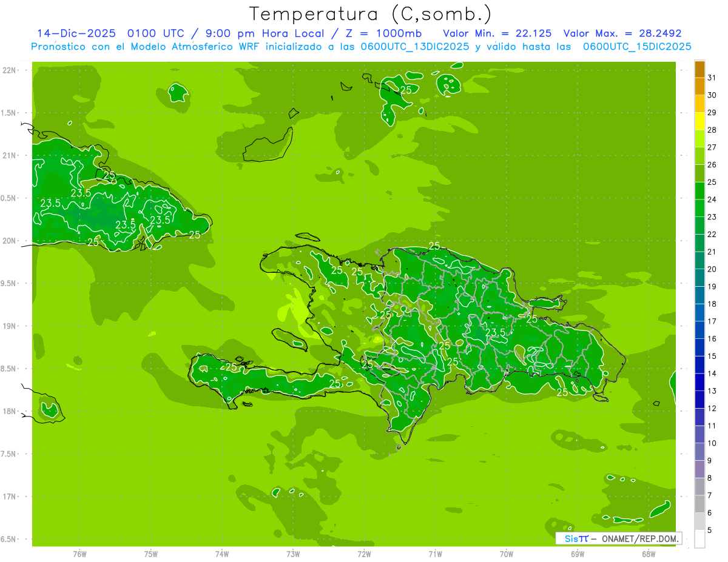Click the "21N" latitude axis label

(9, 155)
